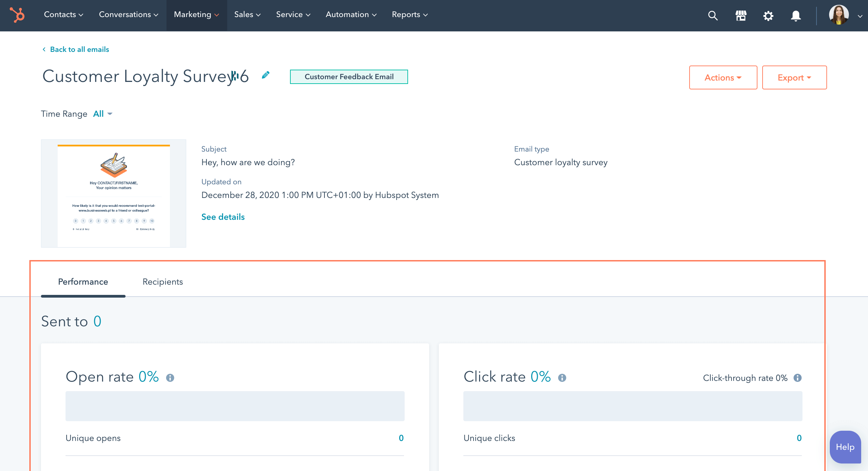Image resolution: width=868 pixels, height=471 pixels.
Task: Click the notifications bell icon
Action: [x=795, y=15]
